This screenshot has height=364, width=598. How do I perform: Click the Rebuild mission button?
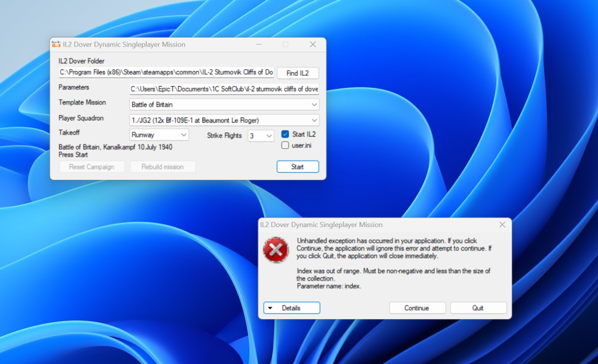click(x=163, y=166)
